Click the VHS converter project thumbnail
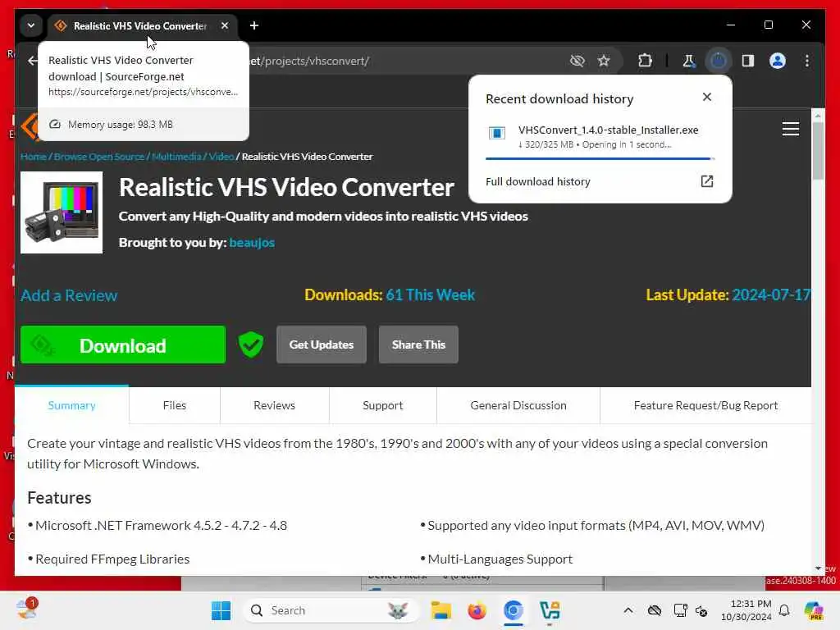 tap(62, 212)
